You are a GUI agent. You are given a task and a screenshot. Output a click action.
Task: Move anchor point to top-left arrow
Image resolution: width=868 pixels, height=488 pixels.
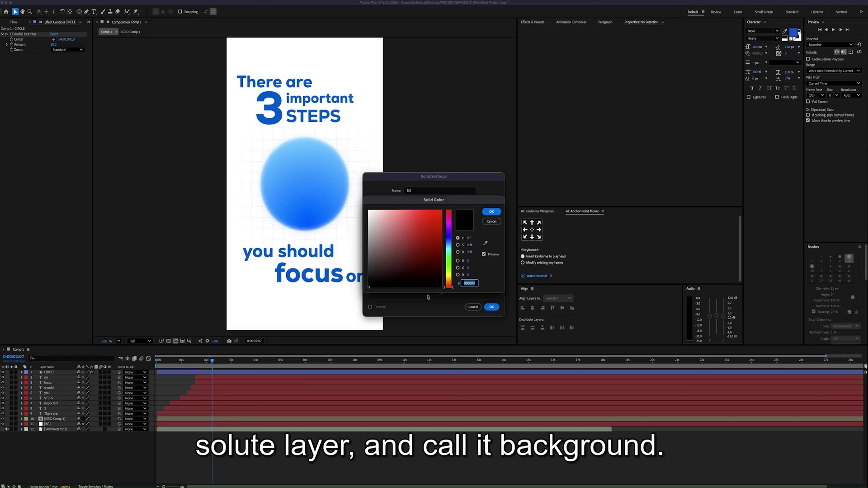pyautogui.click(x=525, y=222)
